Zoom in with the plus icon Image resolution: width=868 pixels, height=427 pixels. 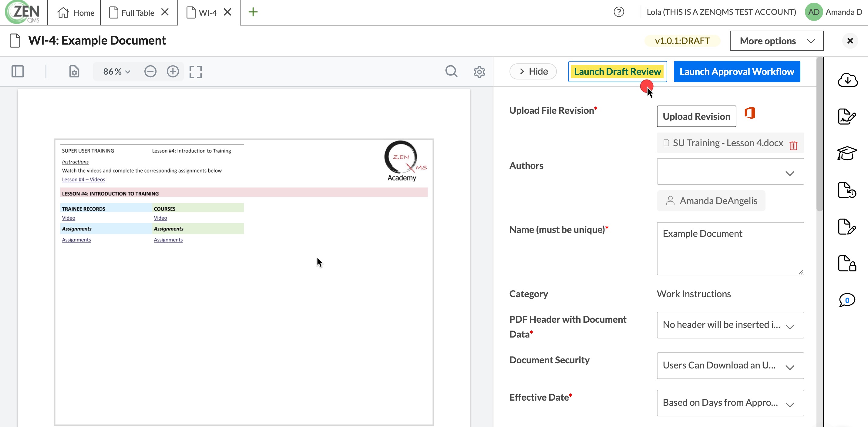click(x=173, y=72)
